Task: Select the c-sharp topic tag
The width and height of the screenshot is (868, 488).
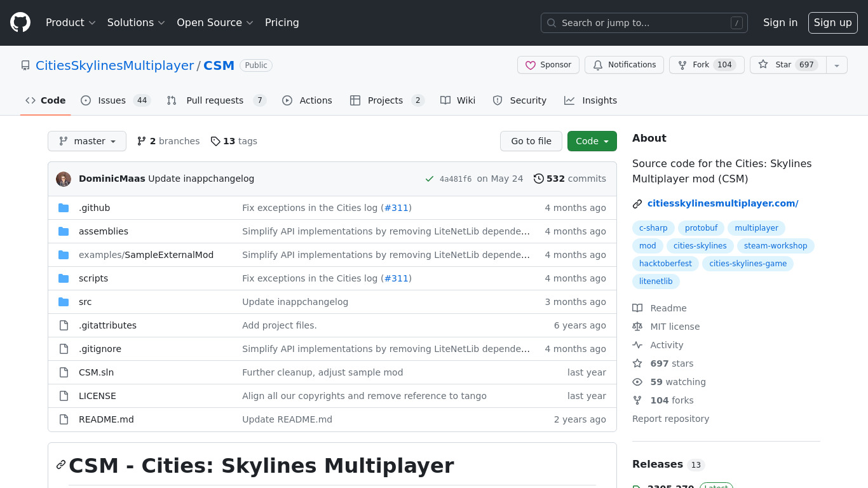Action: point(653,228)
